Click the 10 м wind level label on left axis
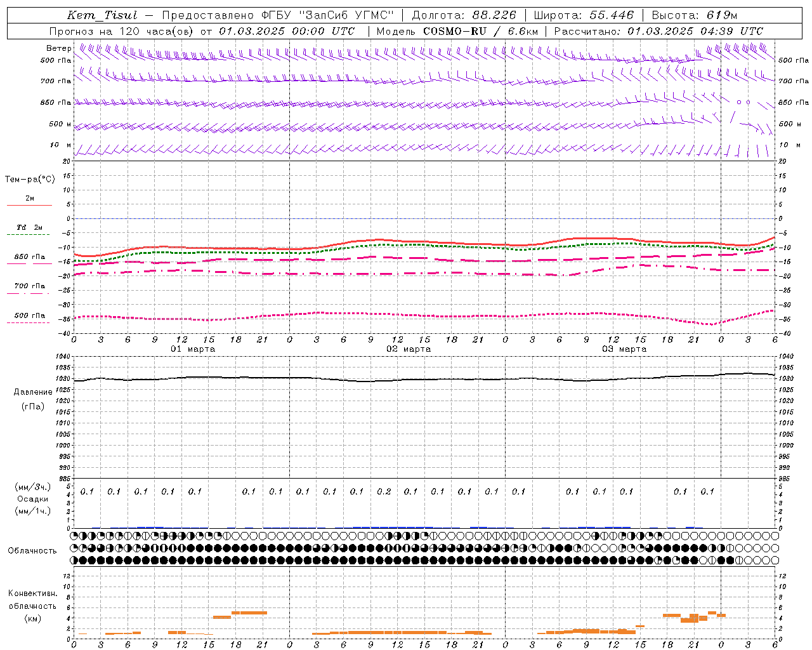812x650 pixels. click(61, 145)
